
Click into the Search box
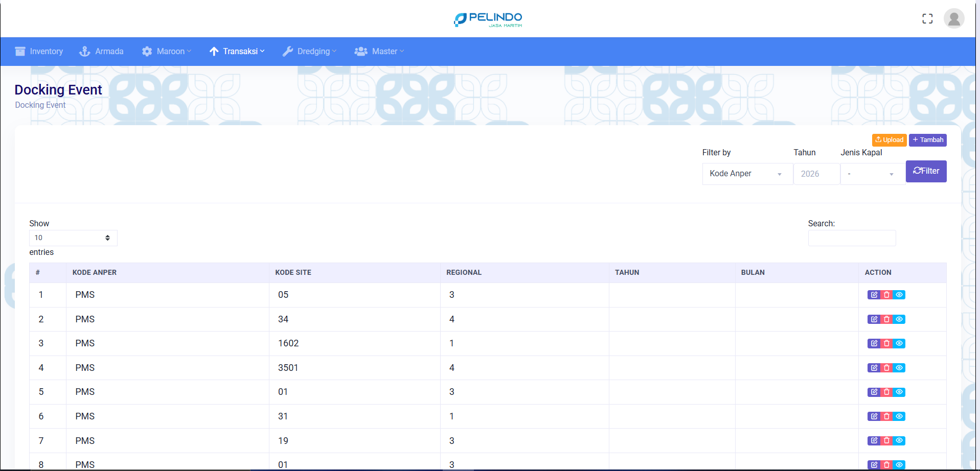pos(852,238)
